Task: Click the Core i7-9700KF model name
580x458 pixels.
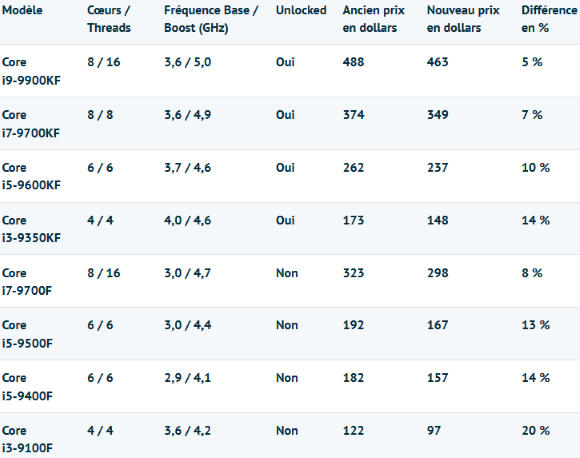Action: click(31, 124)
